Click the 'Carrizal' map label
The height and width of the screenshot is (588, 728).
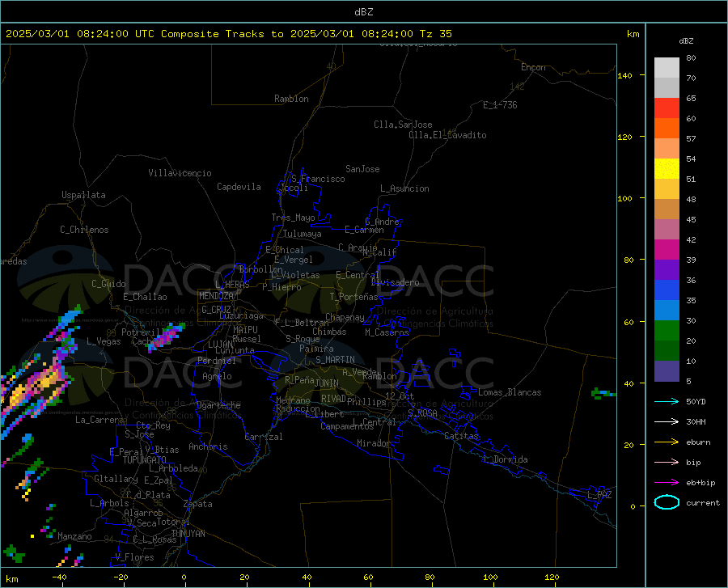[264, 437]
